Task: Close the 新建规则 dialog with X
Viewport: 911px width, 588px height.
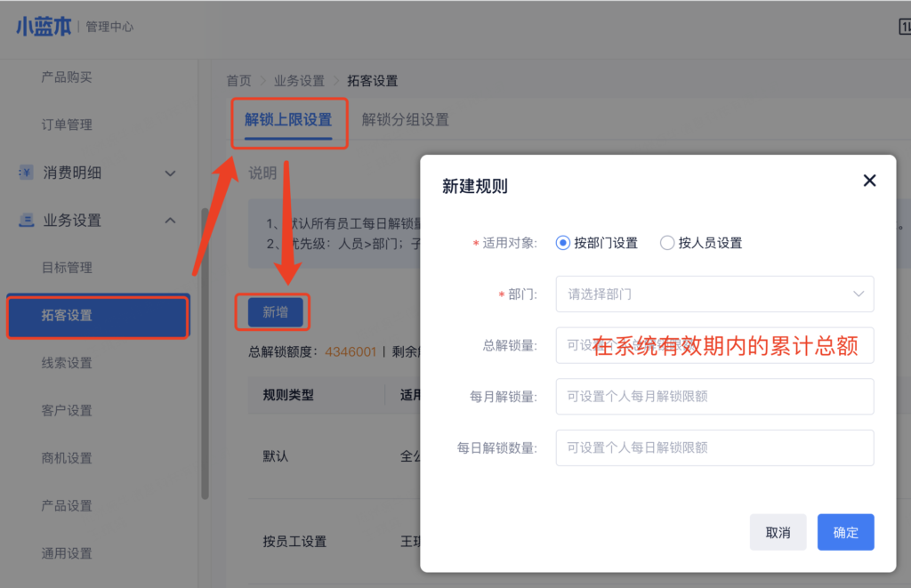Action: click(869, 181)
